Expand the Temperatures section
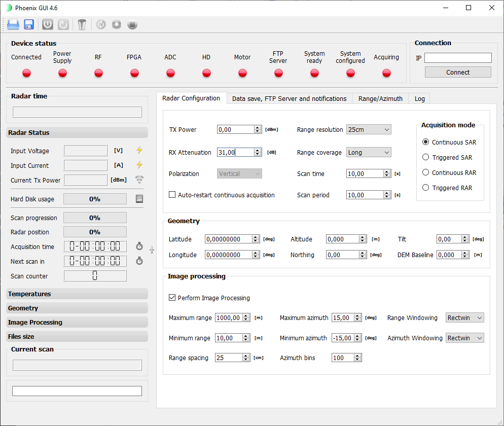This screenshot has width=504, height=426. (x=77, y=294)
